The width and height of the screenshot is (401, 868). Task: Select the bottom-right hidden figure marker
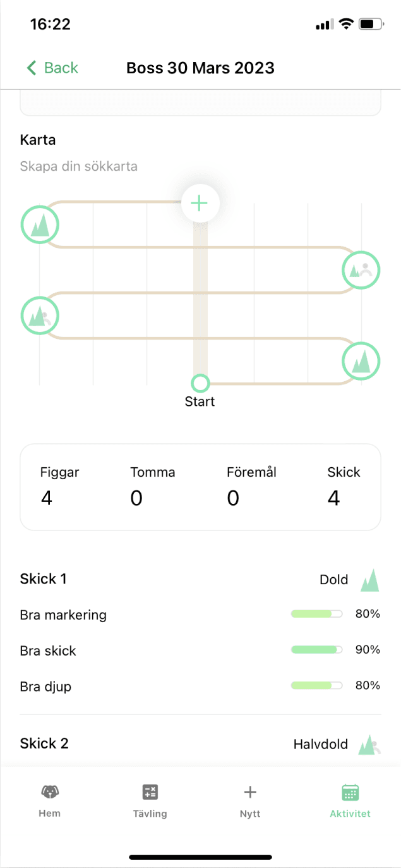(361, 362)
